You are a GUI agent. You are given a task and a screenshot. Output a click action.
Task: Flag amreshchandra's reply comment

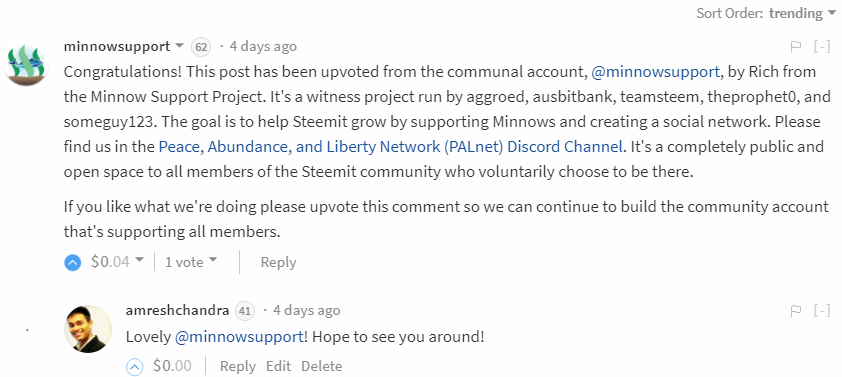796,310
